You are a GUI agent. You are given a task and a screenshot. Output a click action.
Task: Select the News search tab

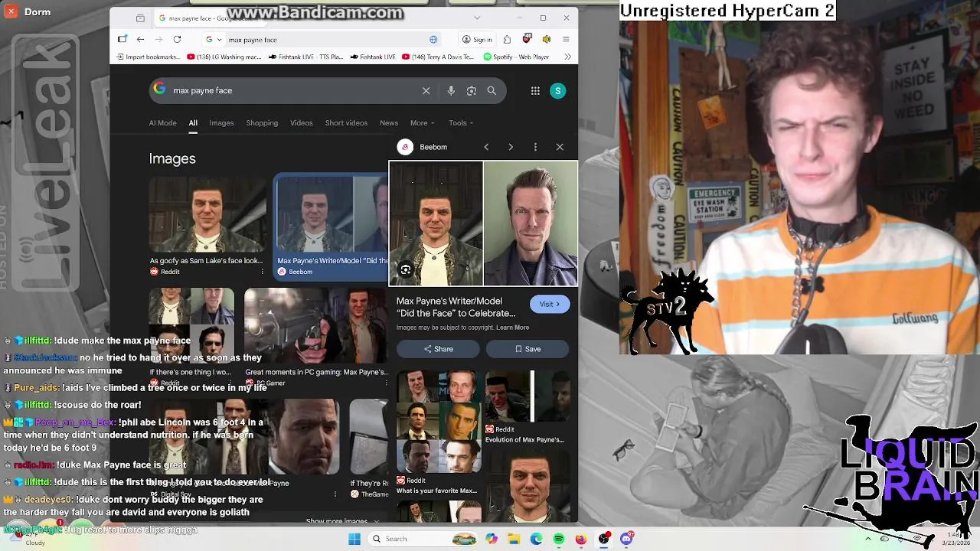click(389, 122)
